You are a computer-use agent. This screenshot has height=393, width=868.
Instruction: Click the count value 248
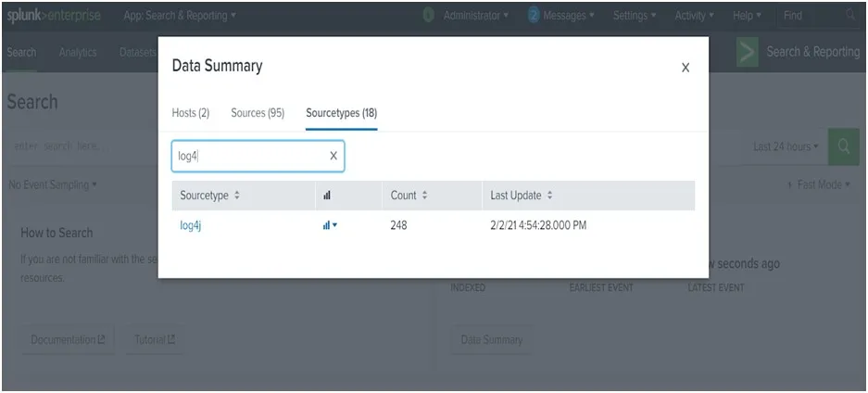398,225
